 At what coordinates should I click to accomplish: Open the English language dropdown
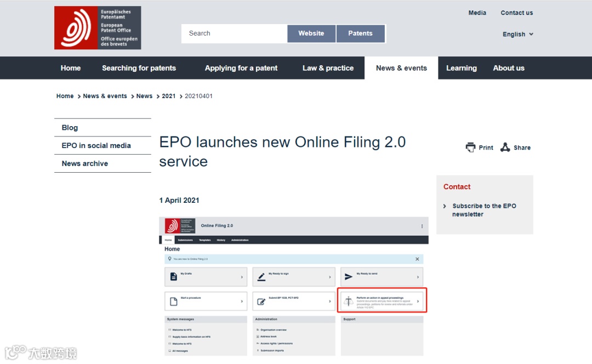[x=517, y=34]
